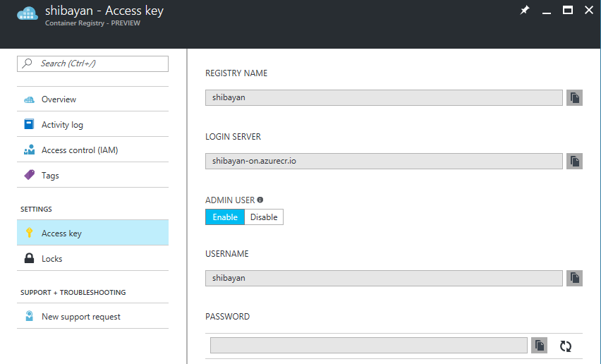Click the Overview cloud icon in sidebar
Image resolution: width=601 pixels, height=364 pixels.
click(x=29, y=99)
